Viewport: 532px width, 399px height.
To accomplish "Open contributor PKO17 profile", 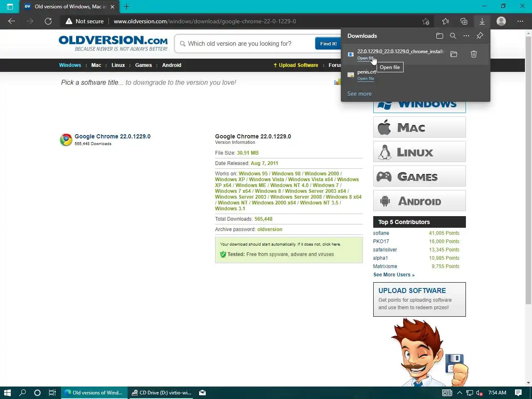I will (x=381, y=241).
